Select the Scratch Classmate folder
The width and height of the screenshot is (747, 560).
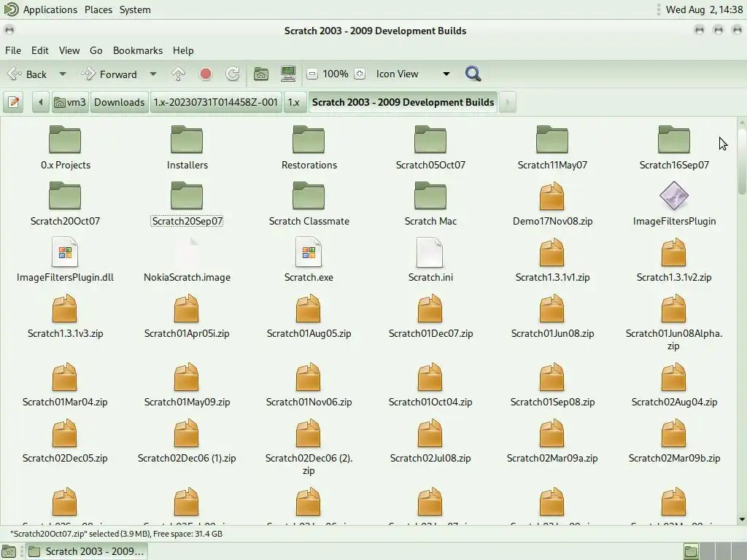309,204
